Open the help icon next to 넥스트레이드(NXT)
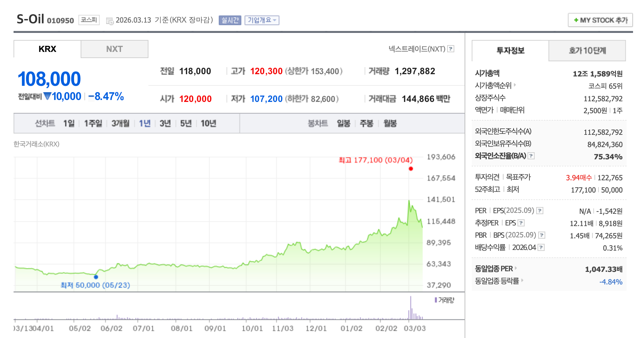Image resolution: width=644 pixels, height=338 pixels. tap(451, 49)
